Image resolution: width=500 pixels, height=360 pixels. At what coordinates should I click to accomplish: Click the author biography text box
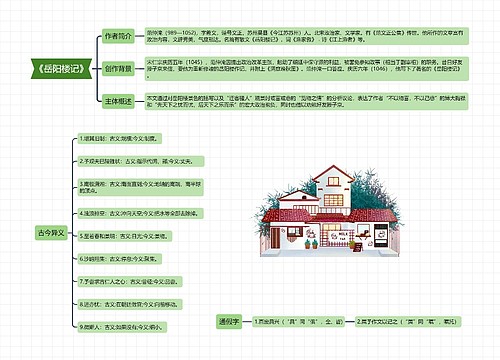(307, 36)
